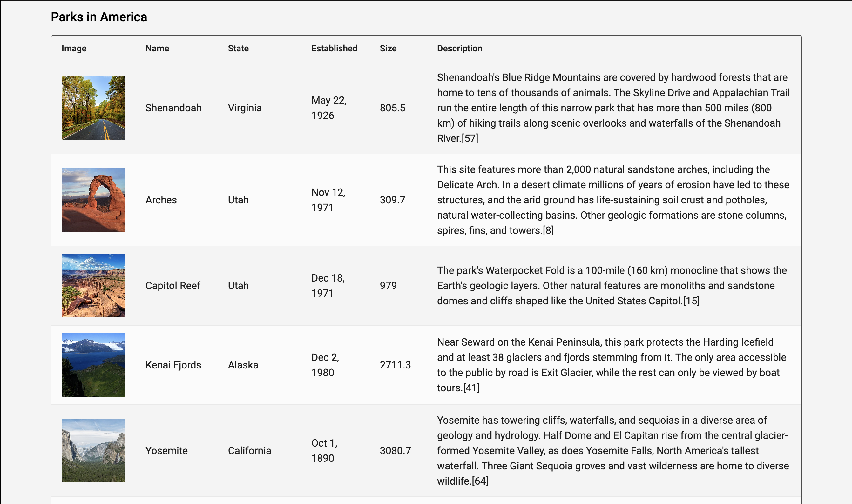Viewport: 852px width, 504px height.
Task: Open the Yosemite valley thumbnail
Action: [93, 450]
